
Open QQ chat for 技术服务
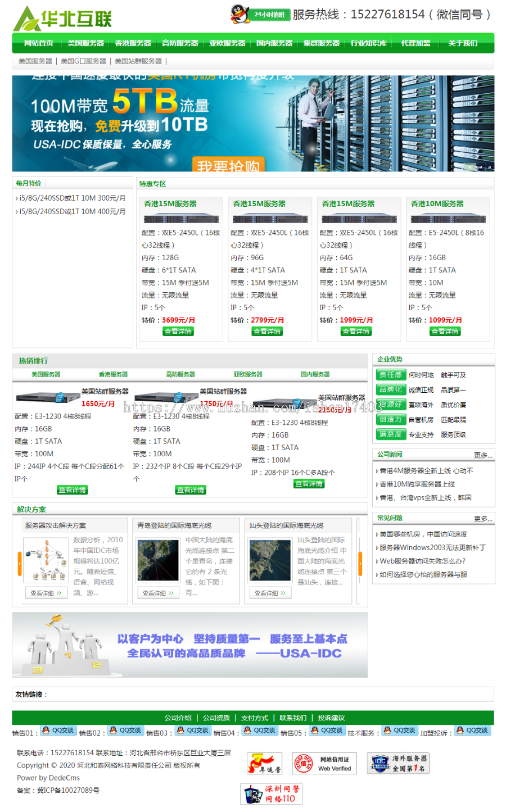pos(399,731)
